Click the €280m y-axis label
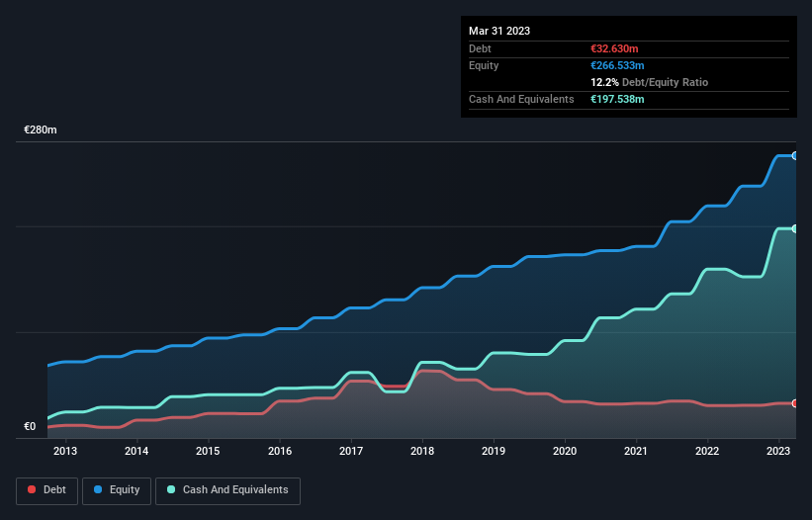 (x=41, y=130)
